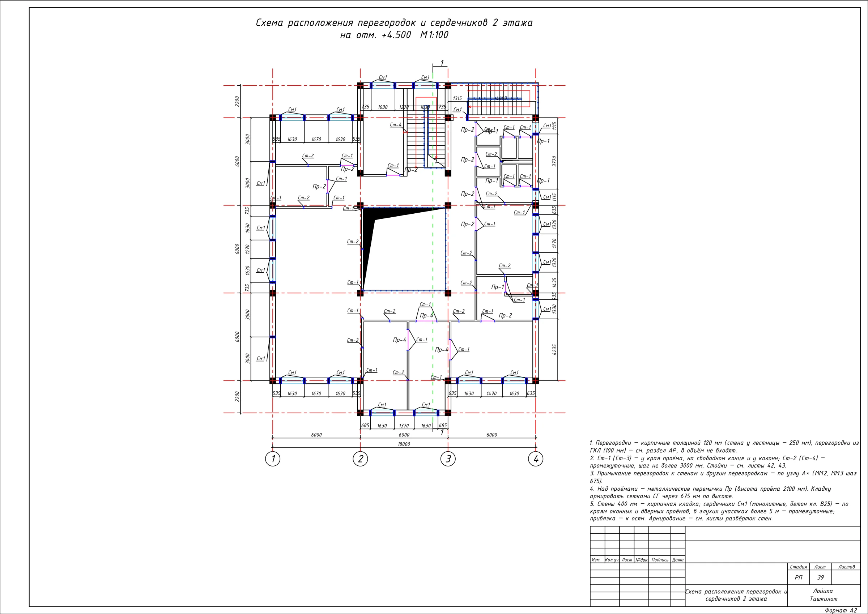Click axis bubble number 2

[x=360, y=459]
